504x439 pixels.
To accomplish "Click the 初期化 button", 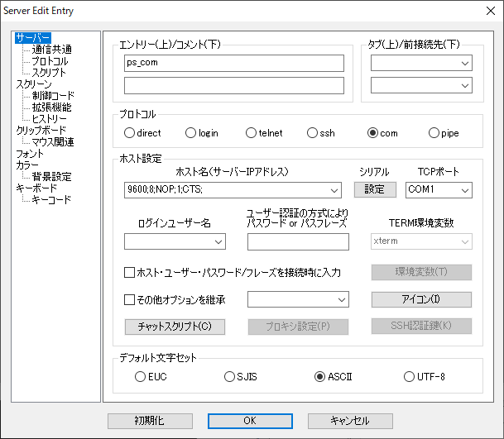I will [150, 421].
